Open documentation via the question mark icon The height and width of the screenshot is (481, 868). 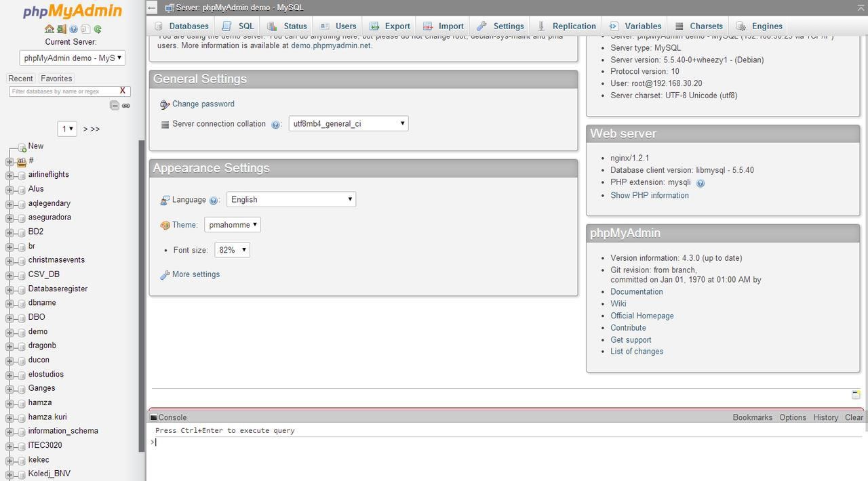coord(73,29)
